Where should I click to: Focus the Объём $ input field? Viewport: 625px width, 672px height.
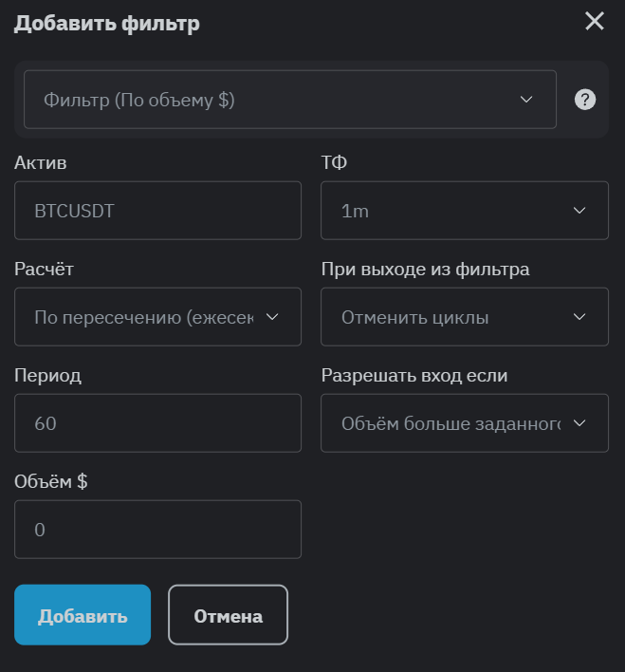point(157,530)
